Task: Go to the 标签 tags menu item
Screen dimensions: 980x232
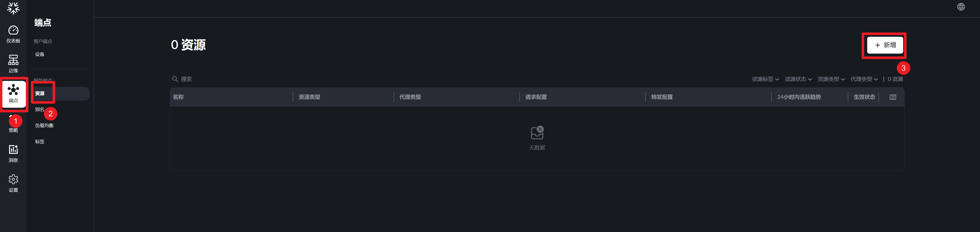Action: click(x=40, y=141)
